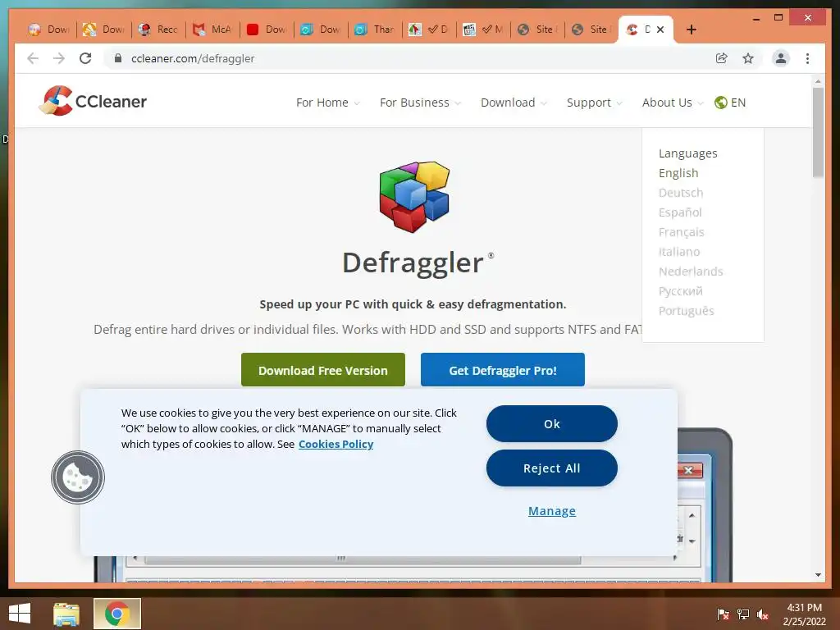Open Chrome three-dot menu
This screenshot has height=630, width=840.
click(807, 58)
